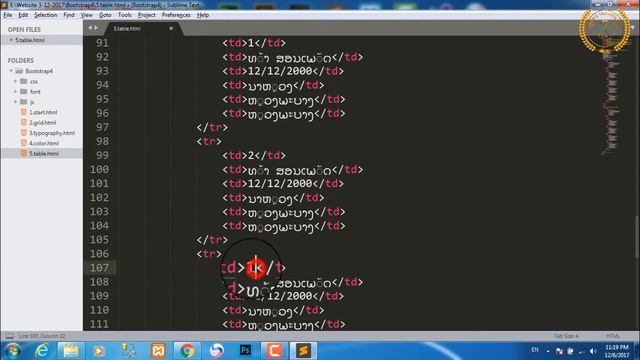Open the Help menu
Image resolution: width=640 pixels, height=360 pixels.
[x=203, y=15]
